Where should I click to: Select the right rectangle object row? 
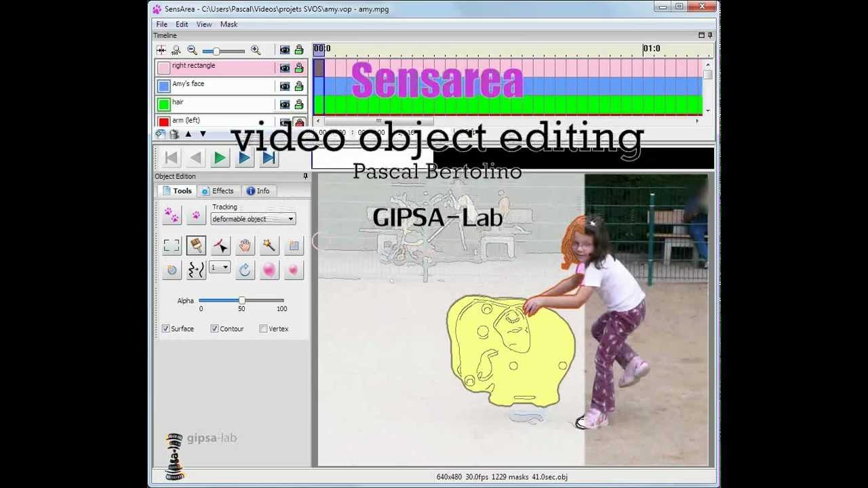231,67
